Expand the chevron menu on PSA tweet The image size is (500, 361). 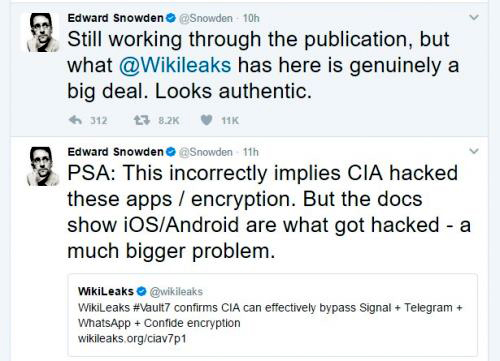(x=474, y=151)
